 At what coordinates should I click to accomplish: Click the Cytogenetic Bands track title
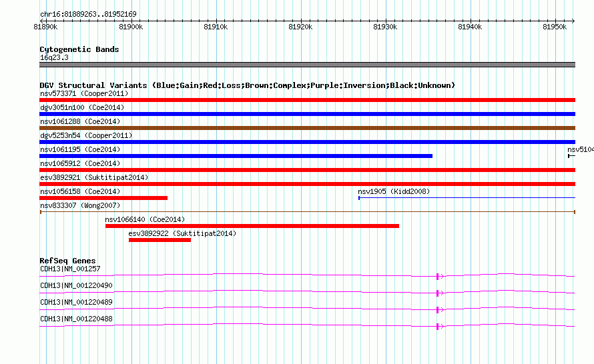point(79,49)
